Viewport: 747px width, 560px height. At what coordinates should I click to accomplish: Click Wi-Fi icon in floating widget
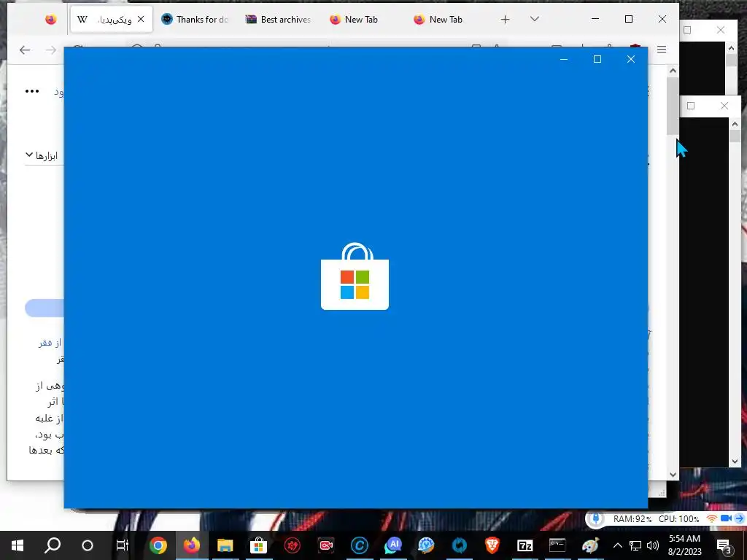[x=712, y=518]
